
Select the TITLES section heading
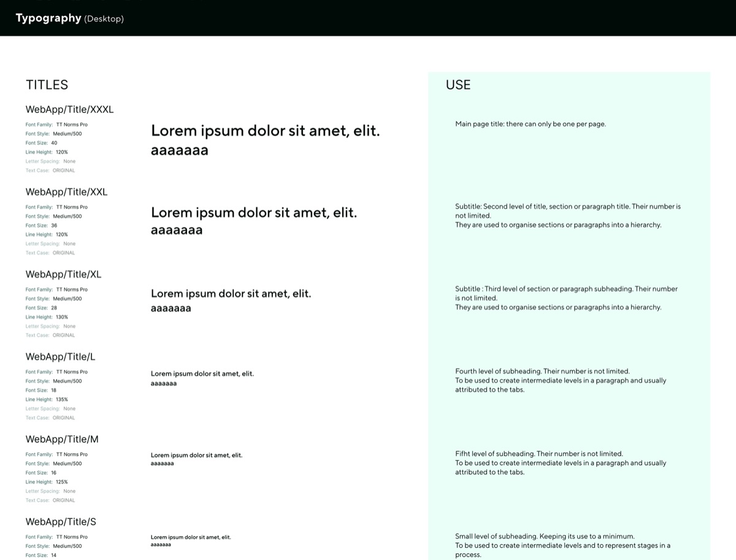(x=47, y=85)
